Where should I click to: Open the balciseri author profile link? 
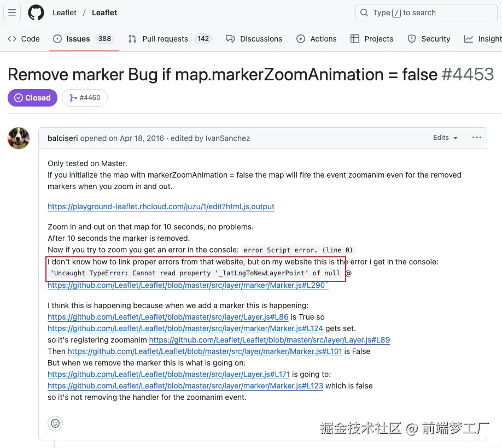pos(63,138)
